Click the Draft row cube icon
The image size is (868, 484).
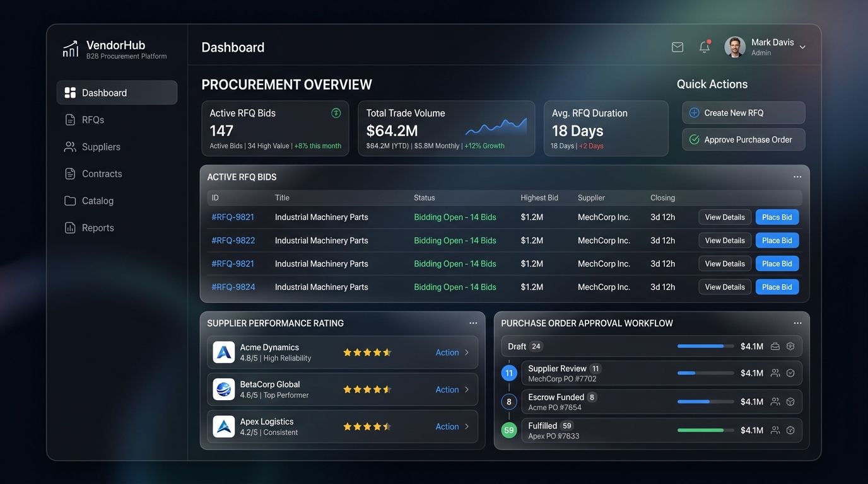click(790, 346)
